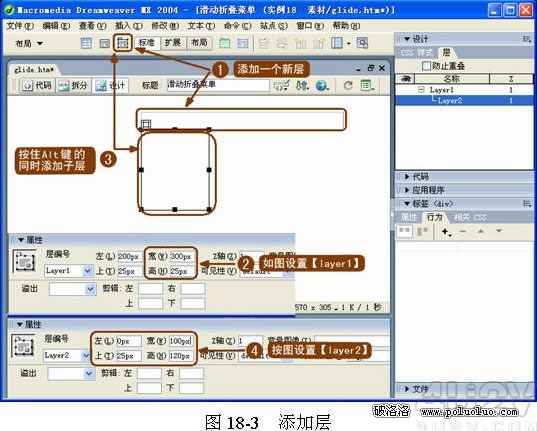Open the 窗口 menu
The width and height of the screenshot is (537, 431).
click(310, 26)
